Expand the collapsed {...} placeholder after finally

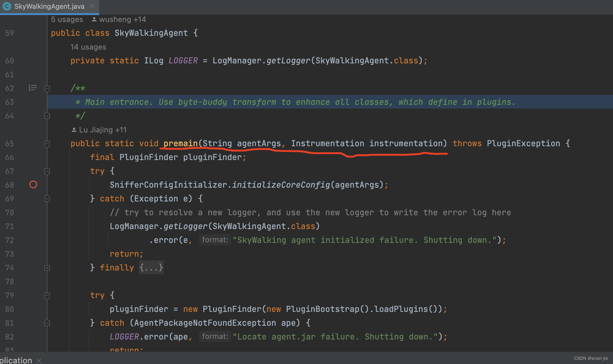[151, 268]
